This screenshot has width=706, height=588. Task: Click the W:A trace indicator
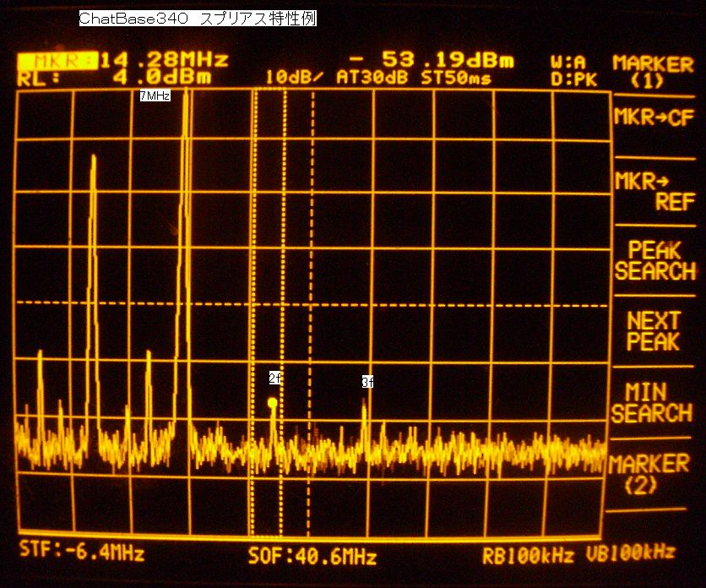[568, 62]
